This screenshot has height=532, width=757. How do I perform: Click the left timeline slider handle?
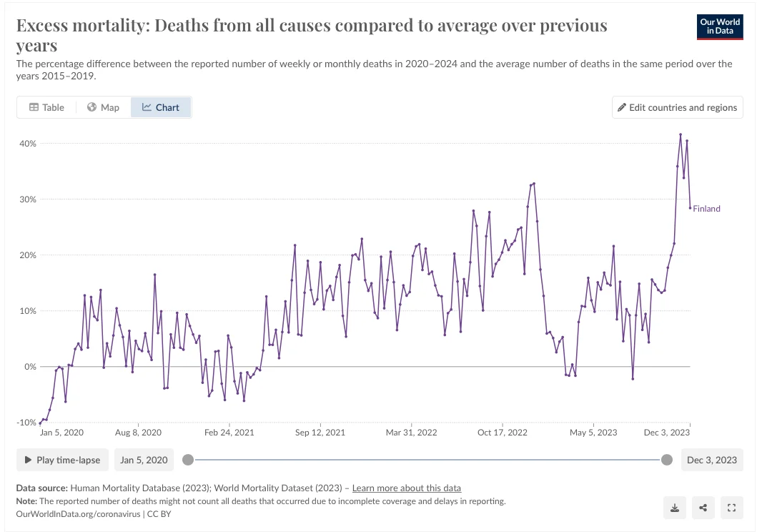(188, 460)
